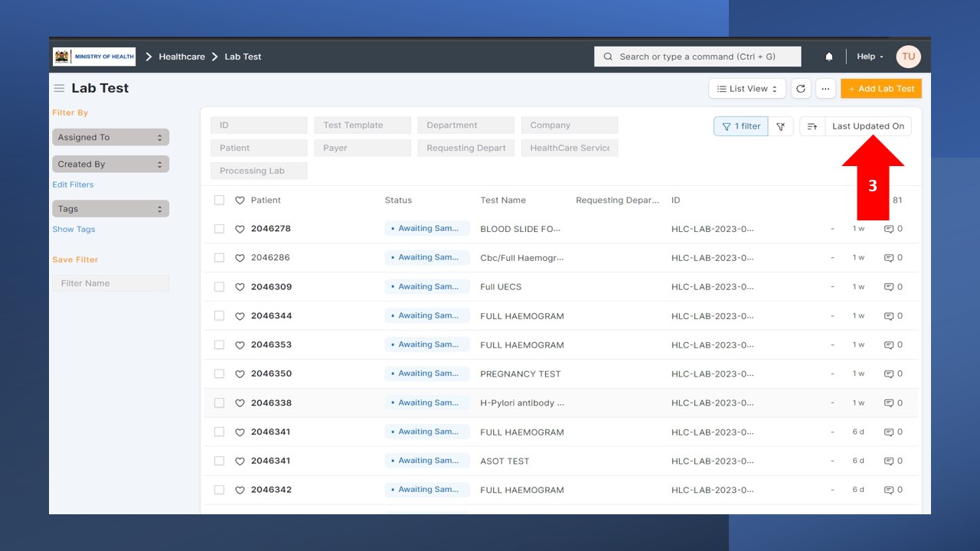Like patient 2046350 with heart icon

click(x=240, y=374)
